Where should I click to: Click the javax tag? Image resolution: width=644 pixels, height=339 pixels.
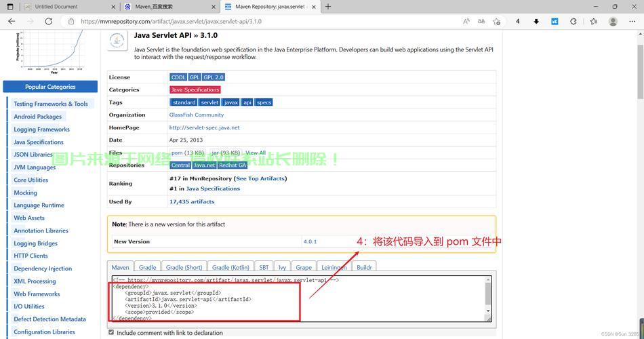point(230,102)
